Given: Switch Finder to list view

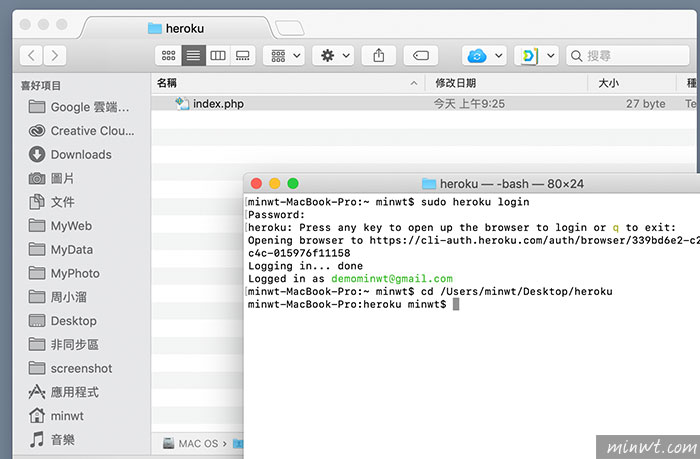Looking at the screenshot, I should [x=193, y=55].
